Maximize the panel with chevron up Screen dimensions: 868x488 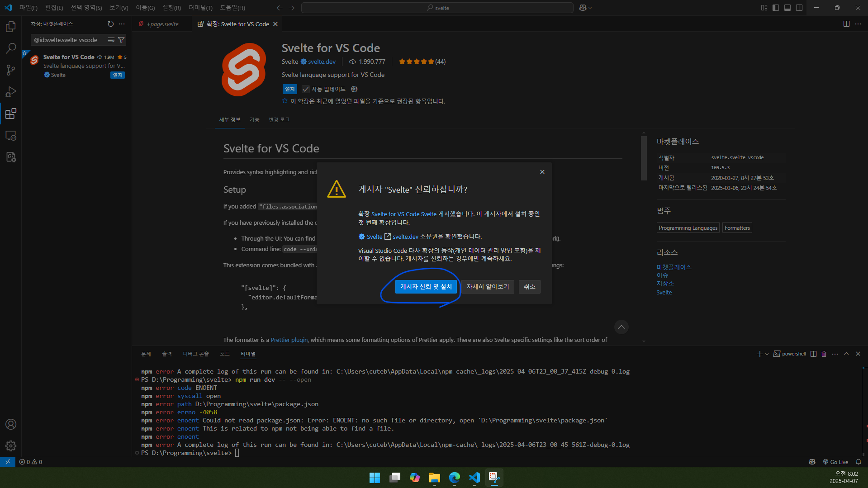[x=846, y=354]
